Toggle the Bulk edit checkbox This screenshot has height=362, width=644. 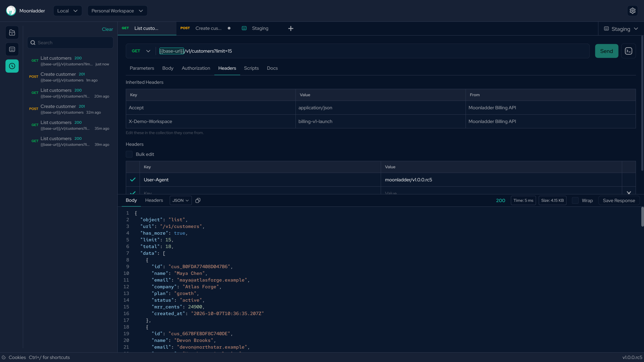(129, 154)
